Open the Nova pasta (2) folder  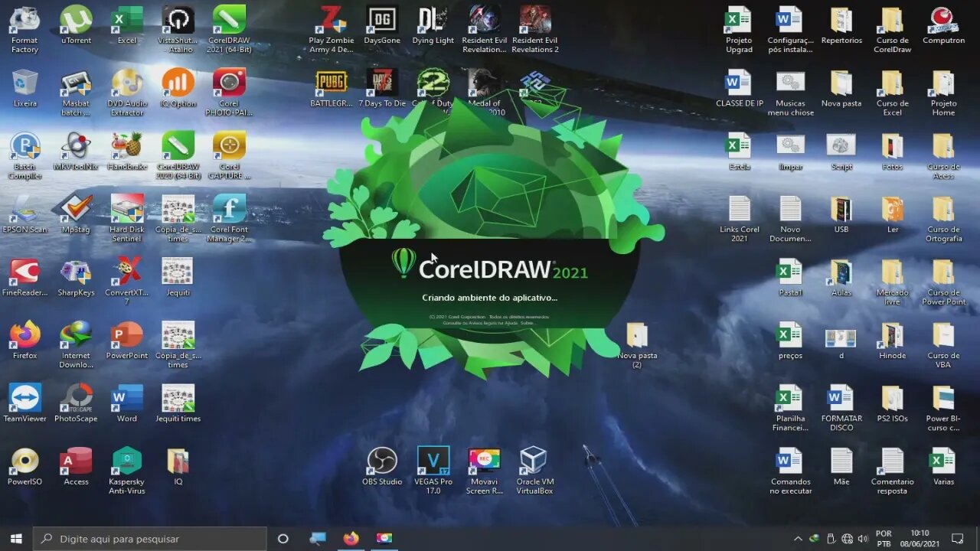pos(637,345)
